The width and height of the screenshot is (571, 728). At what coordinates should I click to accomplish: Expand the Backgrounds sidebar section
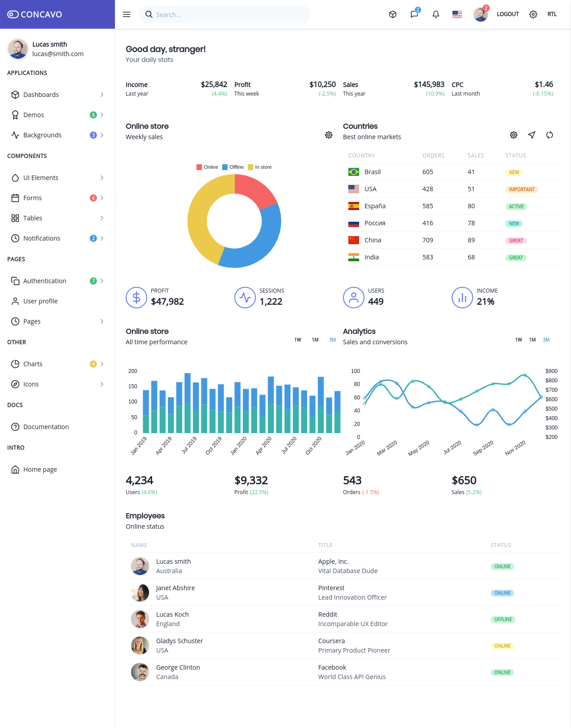point(57,135)
